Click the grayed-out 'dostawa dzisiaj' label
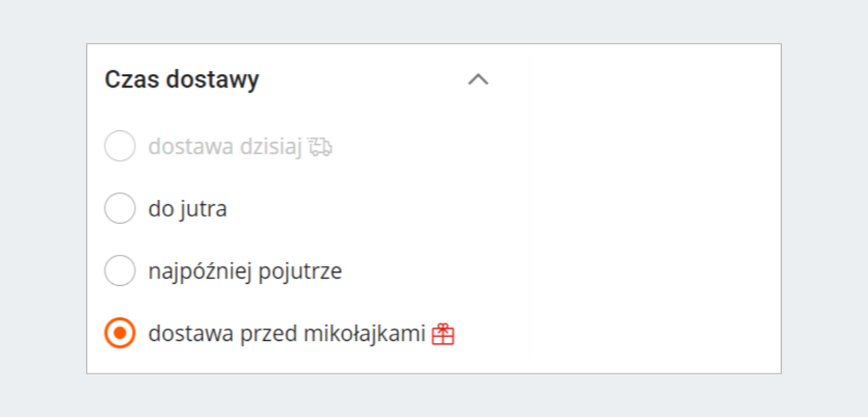 (228, 146)
